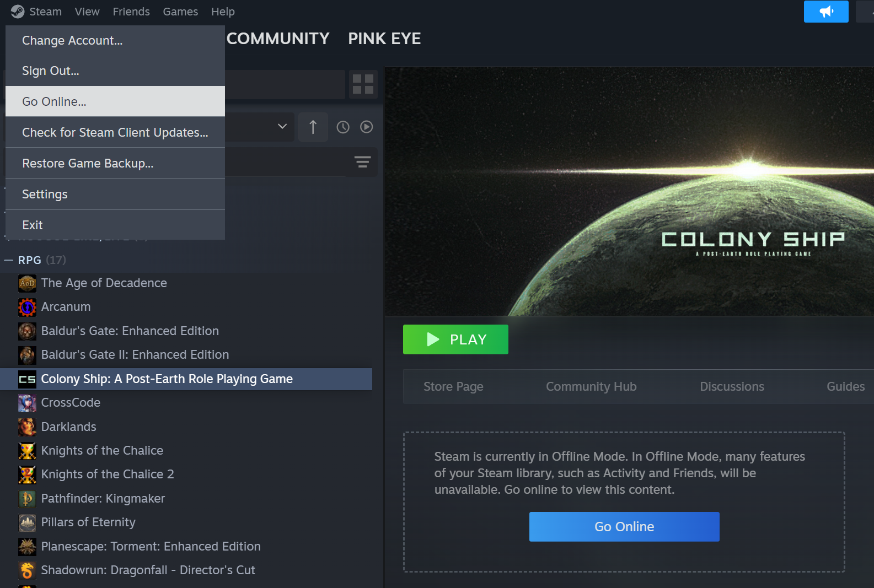
Task: Click Pillars of Eternity game icon
Action: point(27,522)
